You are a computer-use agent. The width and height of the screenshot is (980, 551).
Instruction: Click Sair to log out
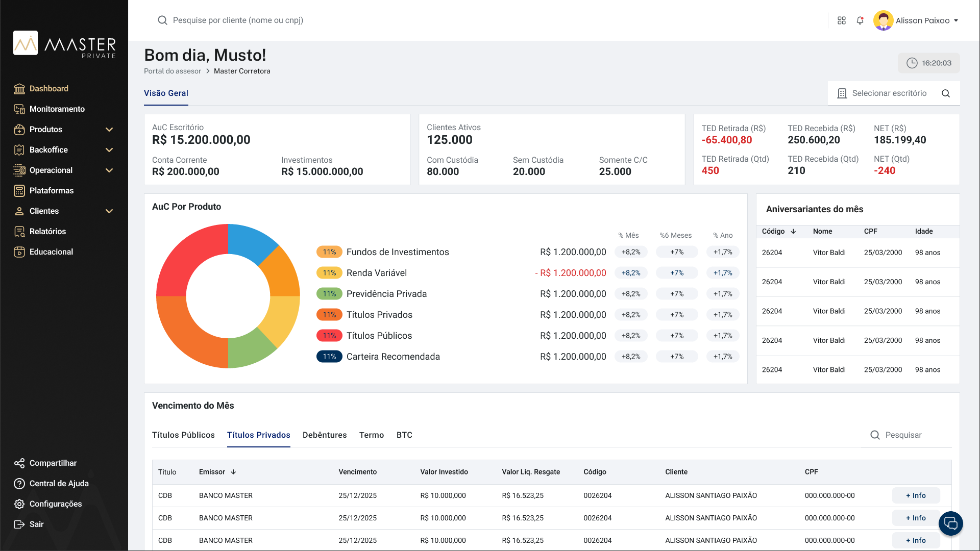[36, 524]
